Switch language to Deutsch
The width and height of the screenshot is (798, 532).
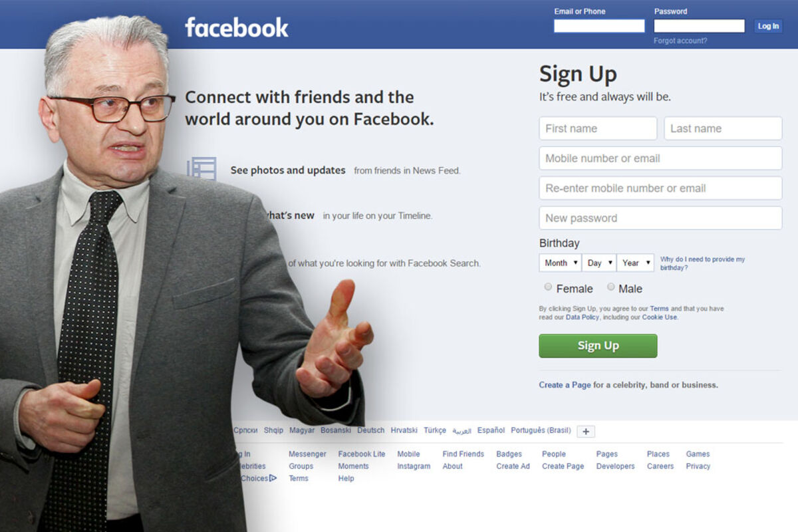[x=370, y=430]
